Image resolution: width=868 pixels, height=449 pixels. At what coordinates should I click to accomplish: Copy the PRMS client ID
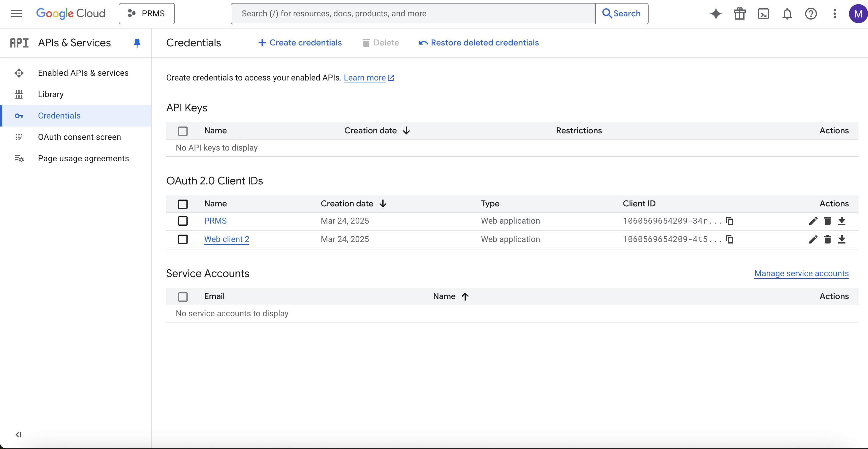point(729,221)
